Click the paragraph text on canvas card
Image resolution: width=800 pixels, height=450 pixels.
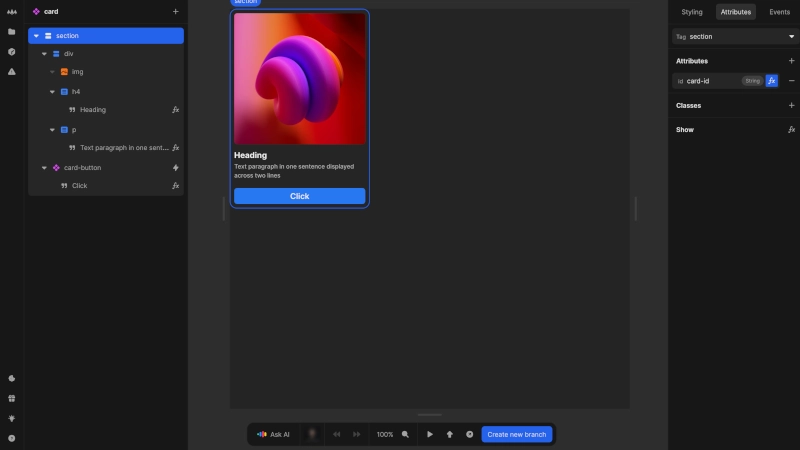[x=294, y=171]
